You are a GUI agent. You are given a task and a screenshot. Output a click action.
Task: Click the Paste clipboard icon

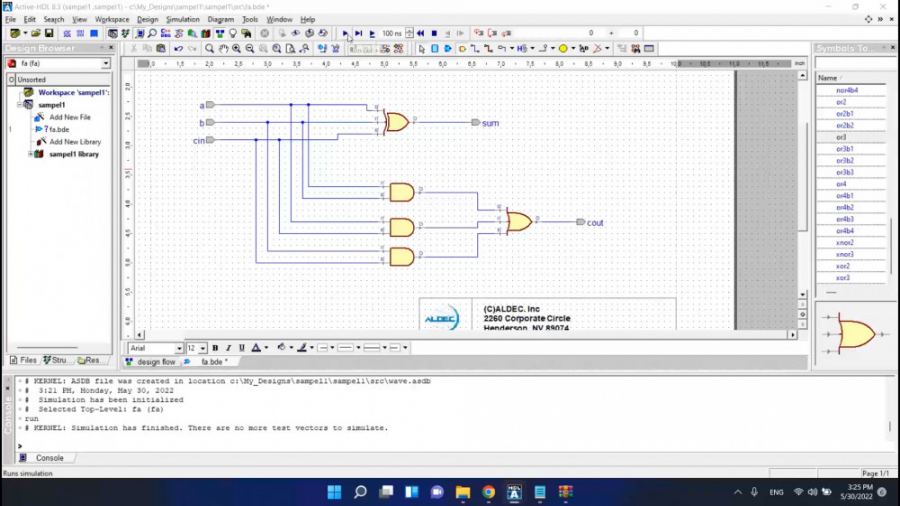pos(160,48)
